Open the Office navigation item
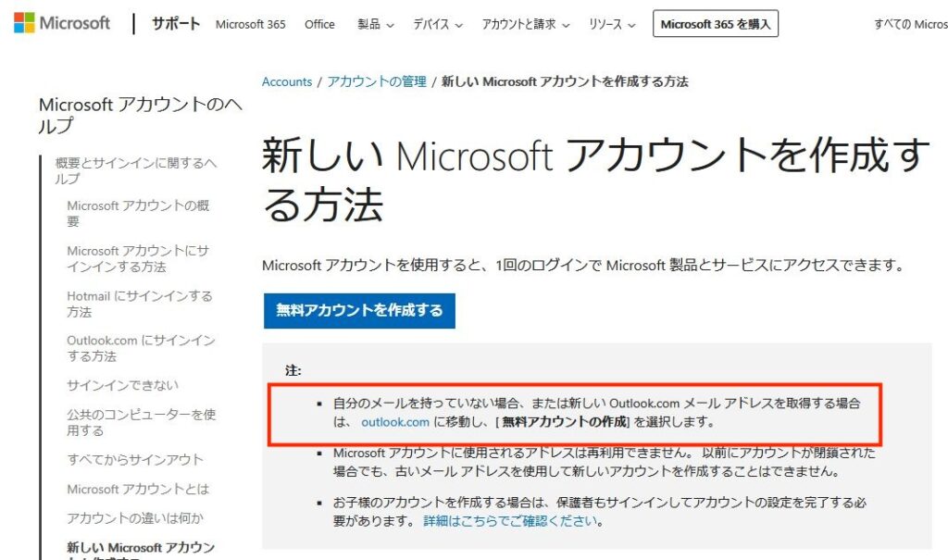 point(319,24)
